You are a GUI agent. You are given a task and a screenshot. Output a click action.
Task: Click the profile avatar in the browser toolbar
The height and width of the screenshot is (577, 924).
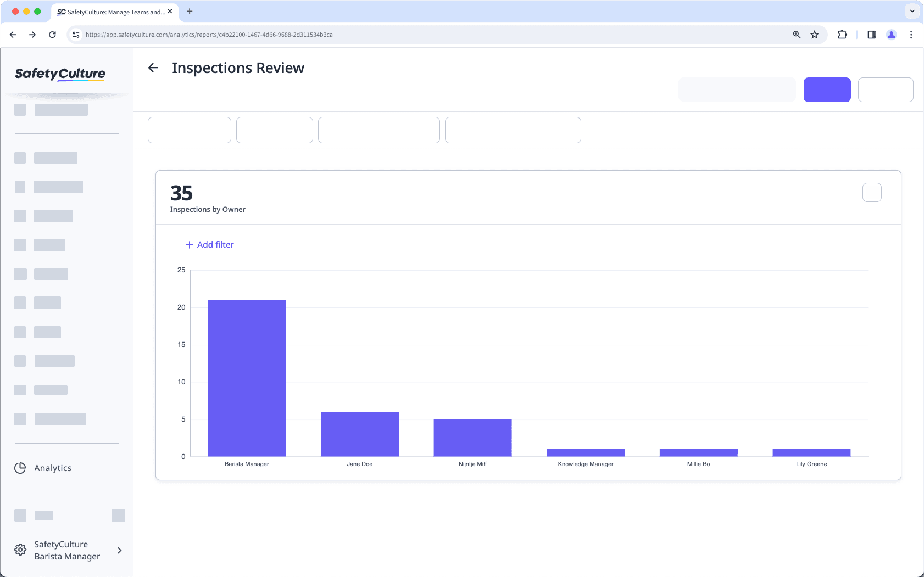[891, 34]
